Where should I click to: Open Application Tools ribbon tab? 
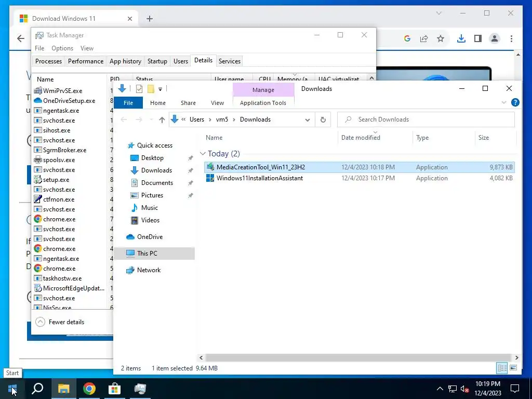coord(263,103)
